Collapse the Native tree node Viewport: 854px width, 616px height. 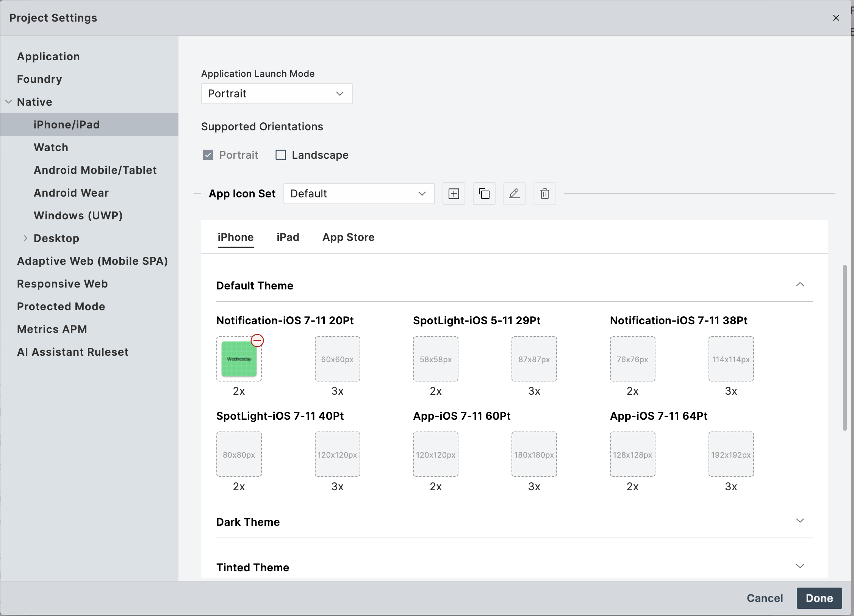coord(9,102)
